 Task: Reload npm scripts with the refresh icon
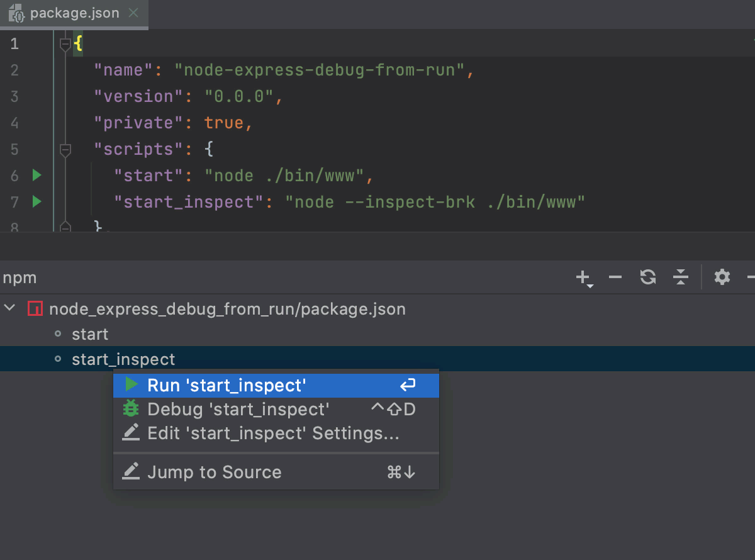648,277
